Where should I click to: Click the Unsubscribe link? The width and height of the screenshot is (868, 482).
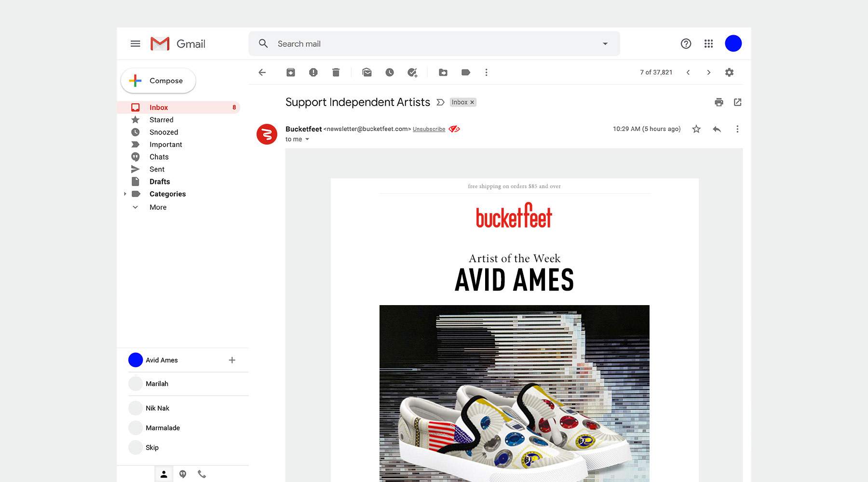pos(429,129)
